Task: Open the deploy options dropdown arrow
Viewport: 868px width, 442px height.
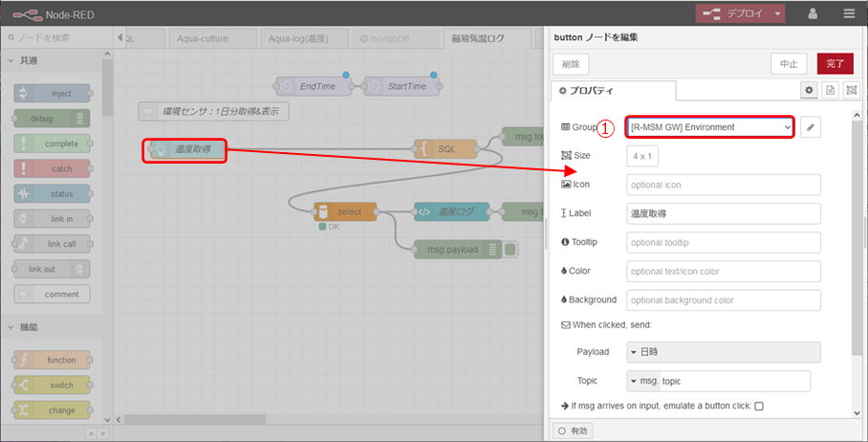Action: [779, 13]
